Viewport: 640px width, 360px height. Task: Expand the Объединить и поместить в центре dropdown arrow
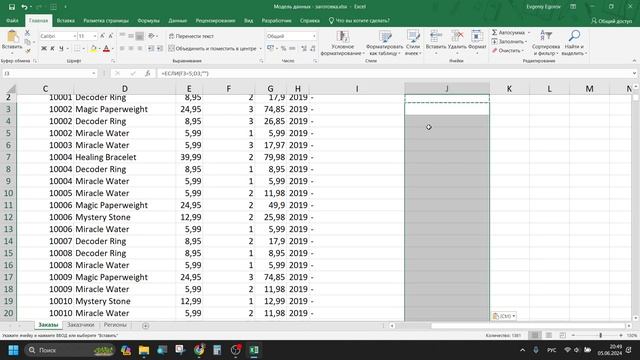coord(260,49)
